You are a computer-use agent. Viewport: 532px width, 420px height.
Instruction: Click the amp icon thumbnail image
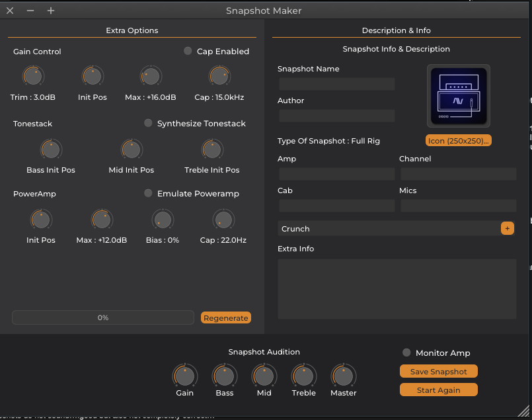click(458, 97)
